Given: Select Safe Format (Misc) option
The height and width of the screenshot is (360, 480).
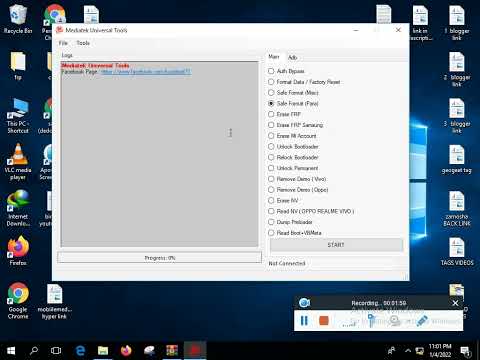Looking at the screenshot, I should tap(271, 93).
